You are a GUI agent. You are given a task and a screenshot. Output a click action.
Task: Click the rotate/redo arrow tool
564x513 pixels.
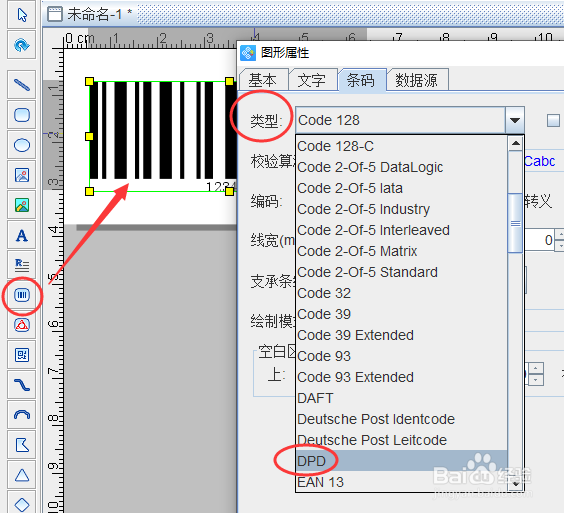22,45
